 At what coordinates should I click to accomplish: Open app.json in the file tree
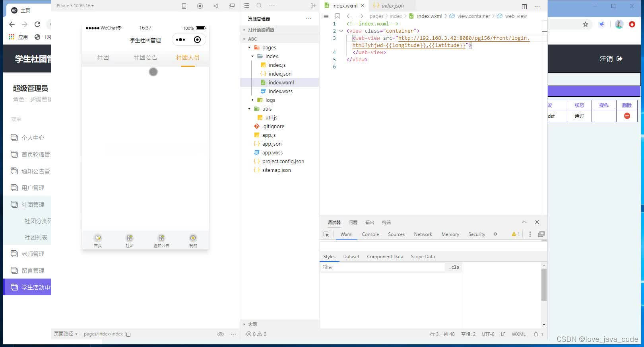(272, 144)
